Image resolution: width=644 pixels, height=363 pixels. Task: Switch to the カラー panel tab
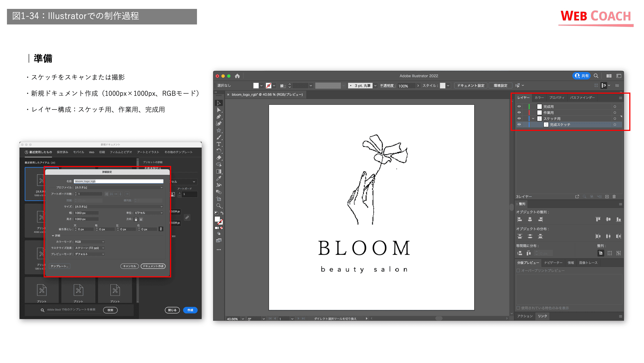tap(539, 98)
